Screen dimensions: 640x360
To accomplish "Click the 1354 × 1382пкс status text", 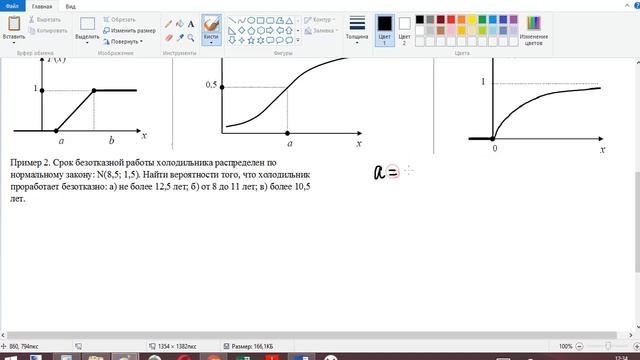I will 177,346.
